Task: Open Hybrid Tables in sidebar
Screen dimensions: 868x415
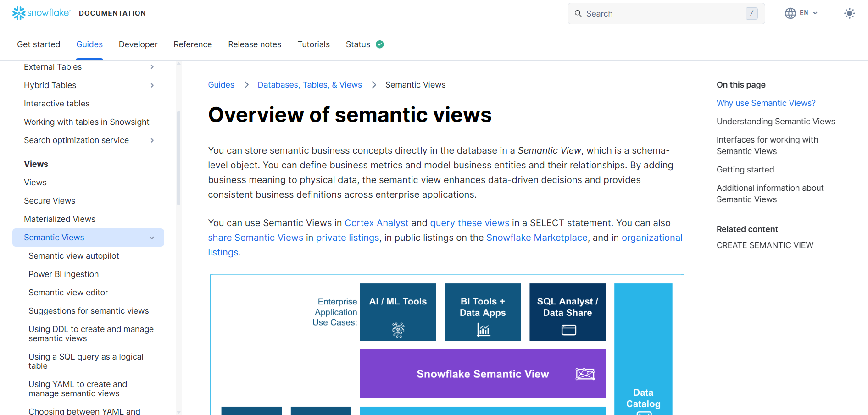Action: 50,85
